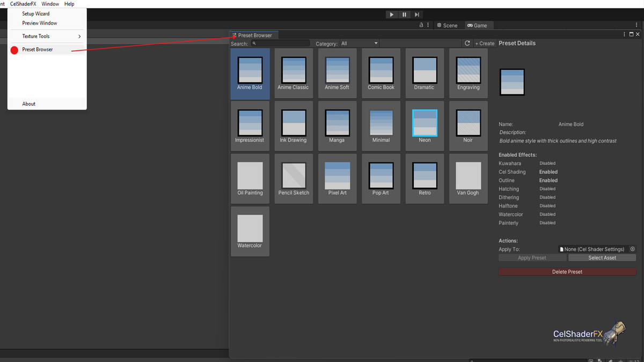Select the Anime Soft preset
This screenshot has width=644, height=362.
(x=338, y=74)
